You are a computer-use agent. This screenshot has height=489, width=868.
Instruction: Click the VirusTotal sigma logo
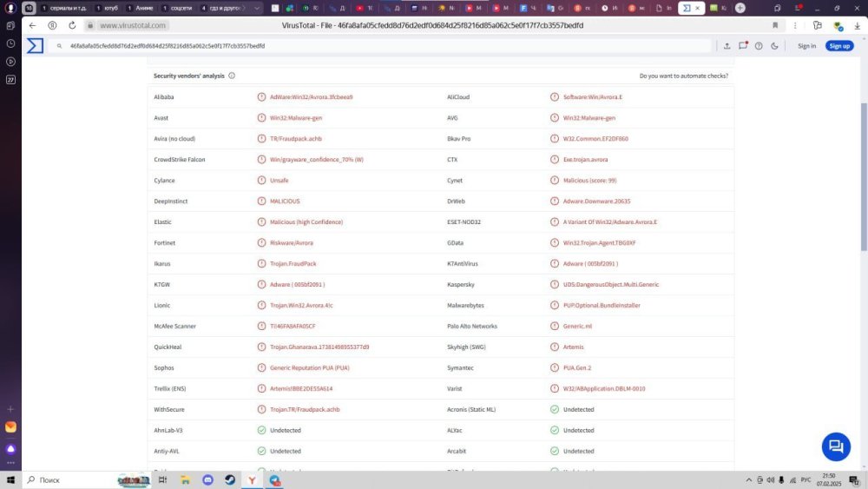coord(35,45)
